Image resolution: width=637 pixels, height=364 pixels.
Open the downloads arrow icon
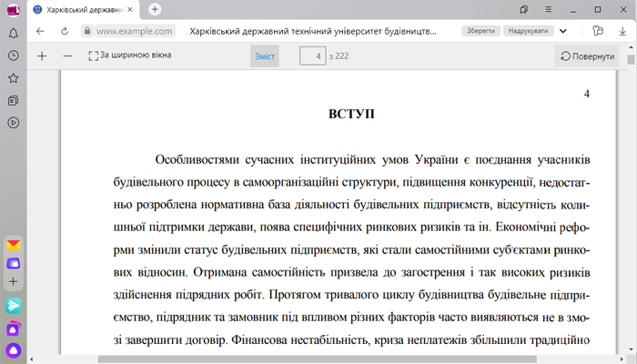(622, 31)
